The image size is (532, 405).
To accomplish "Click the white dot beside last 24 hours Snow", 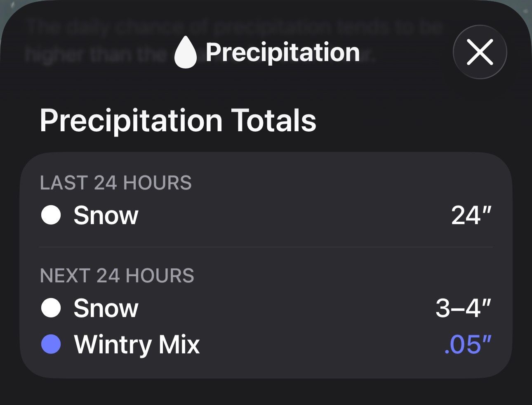I will click(x=51, y=215).
